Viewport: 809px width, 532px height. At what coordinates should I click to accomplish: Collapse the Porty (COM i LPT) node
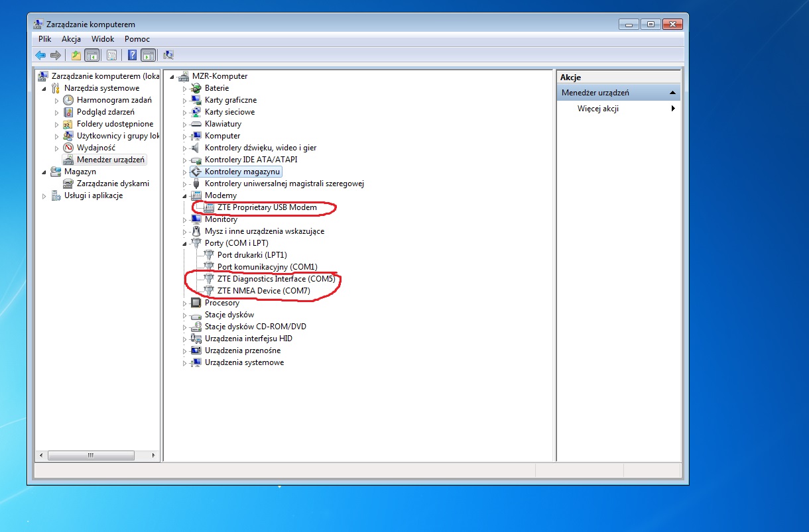[x=186, y=244]
